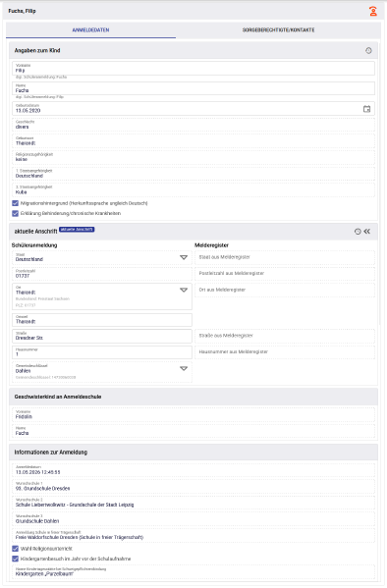Viewport: 387px width, 588px height.
Task: Click the Ort aus Melderegister field
Action: click(285, 291)
